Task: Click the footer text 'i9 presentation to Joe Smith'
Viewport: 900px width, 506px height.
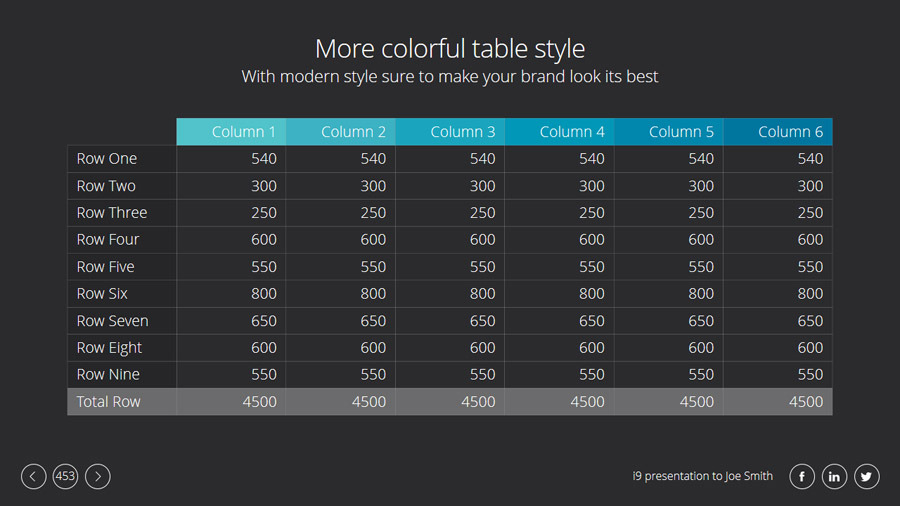Action: coord(703,477)
